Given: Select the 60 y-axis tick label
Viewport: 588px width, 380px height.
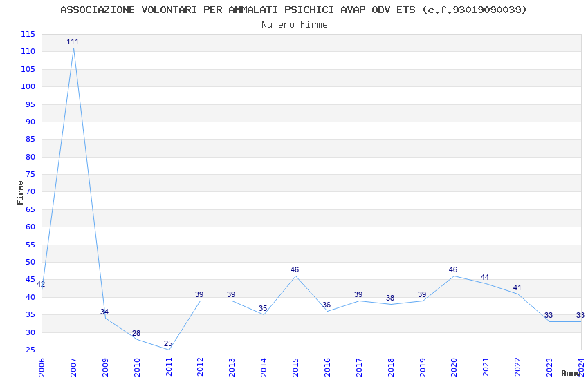Looking at the screenshot, I should [30, 227].
